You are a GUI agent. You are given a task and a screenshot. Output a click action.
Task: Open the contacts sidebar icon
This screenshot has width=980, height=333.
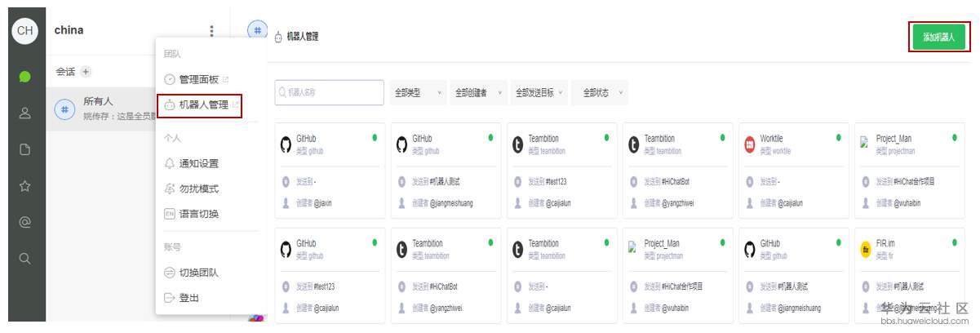[x=24, y=113]
